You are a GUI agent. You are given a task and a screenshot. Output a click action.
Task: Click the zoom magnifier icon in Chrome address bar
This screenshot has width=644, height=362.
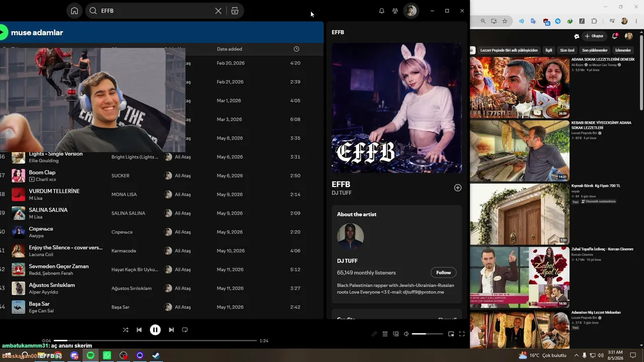click(483, 21)
